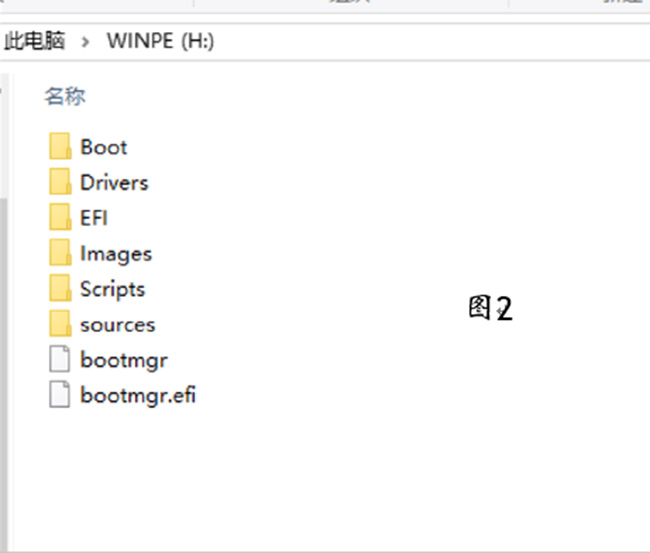The height and width of the screenshot is (553, 650).
Task: Select the Boot folder name text
Action: point(104,147)
